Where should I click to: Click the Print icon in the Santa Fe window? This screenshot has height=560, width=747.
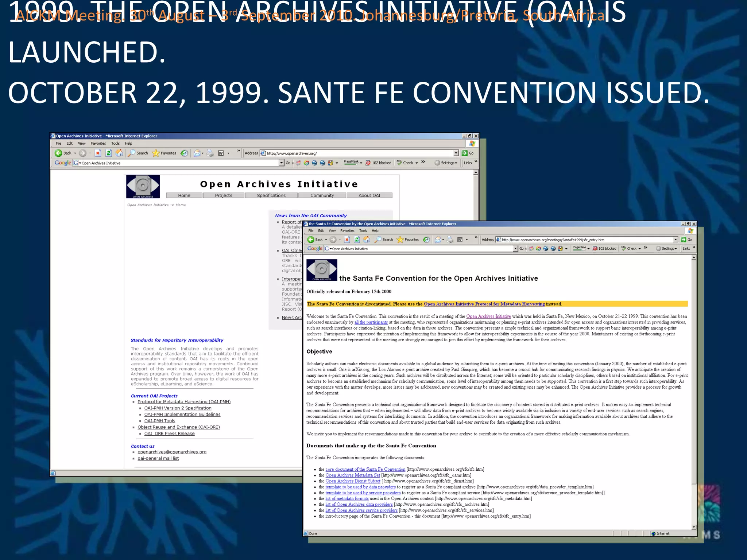click(450, 240)
